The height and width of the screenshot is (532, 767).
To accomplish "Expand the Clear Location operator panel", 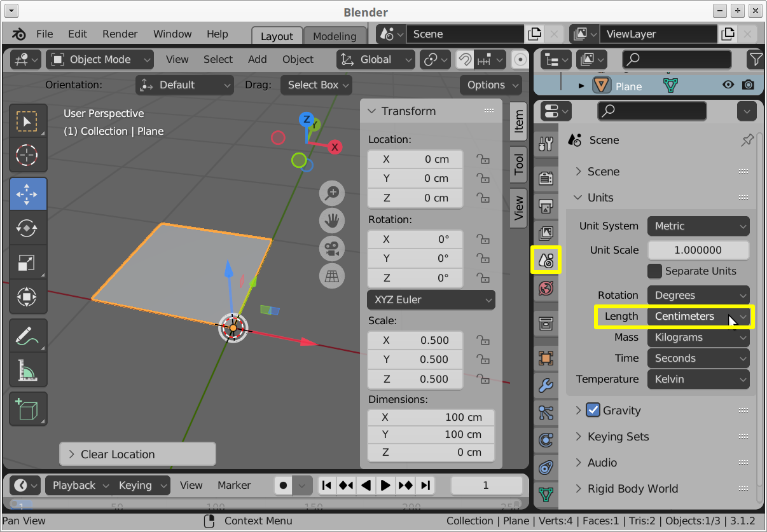I will pyautogui.click(x=137, y=454).
